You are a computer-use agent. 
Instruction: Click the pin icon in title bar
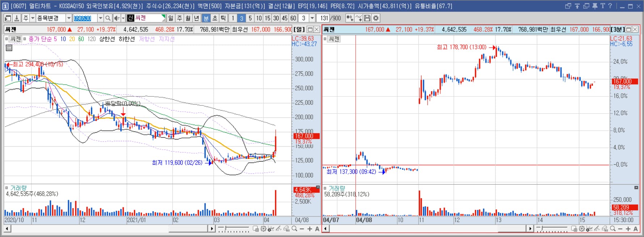pyautogui.click(x=595, y=6)
